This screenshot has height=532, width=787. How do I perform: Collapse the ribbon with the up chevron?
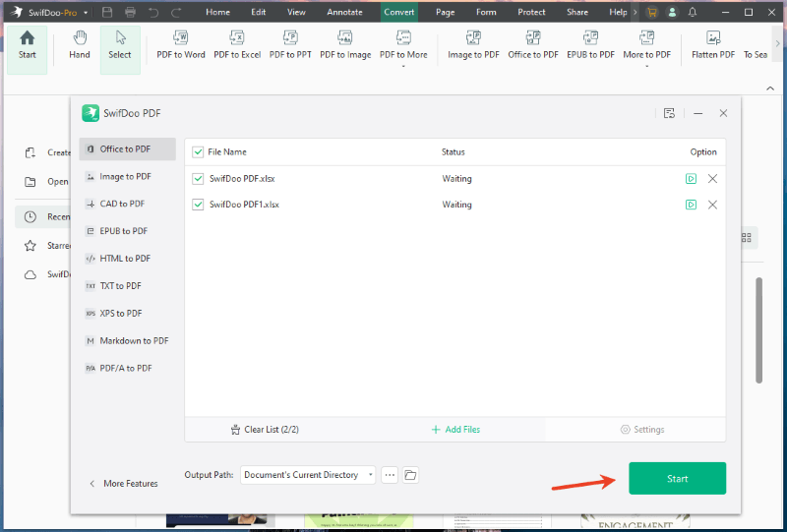(x=770, y=89)
